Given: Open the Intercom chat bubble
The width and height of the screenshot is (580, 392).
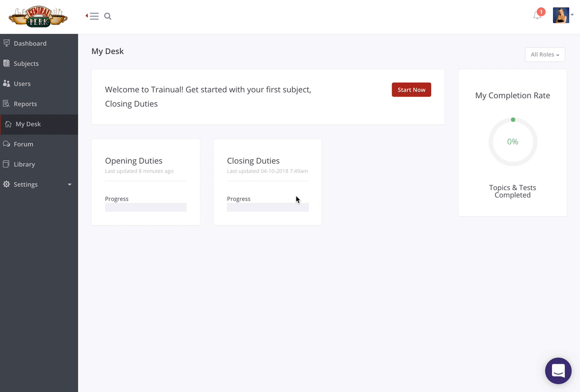Looking at the screenshot, I should tap(558, 370).
